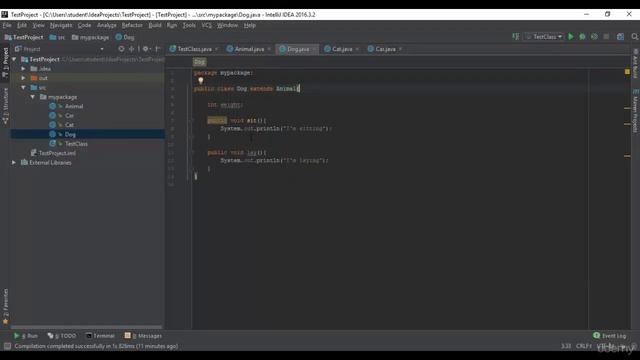This screenshot has width=640, height=360.
Task: Hide Project panel with the hide icon
Action: point(158,49)
